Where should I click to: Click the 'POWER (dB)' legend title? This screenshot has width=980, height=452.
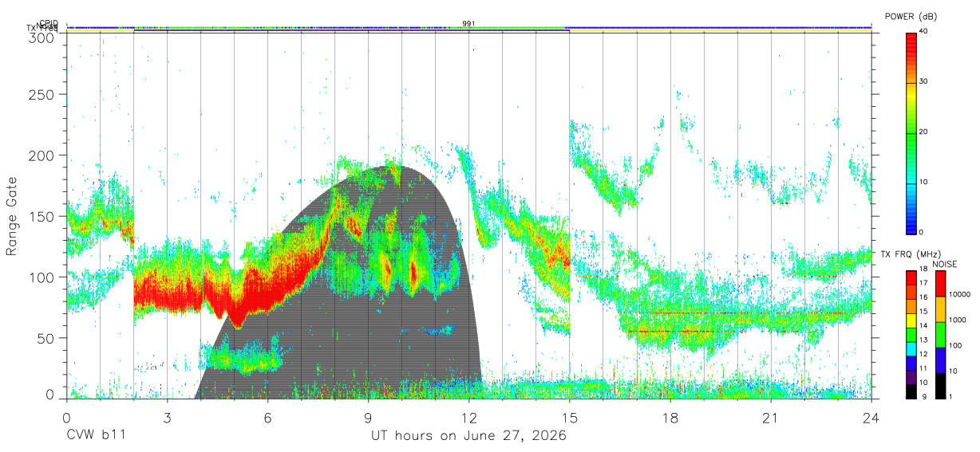(911, 16)
